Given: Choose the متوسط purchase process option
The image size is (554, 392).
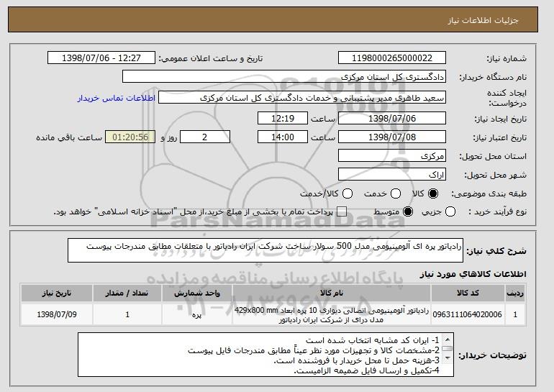Looking at the screenshot, I should point(408,212).
